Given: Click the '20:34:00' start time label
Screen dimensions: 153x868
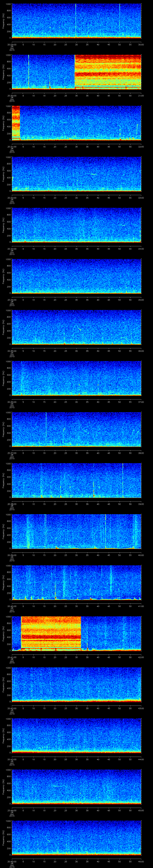Looking at the screenshot, I should coord(12,300).
